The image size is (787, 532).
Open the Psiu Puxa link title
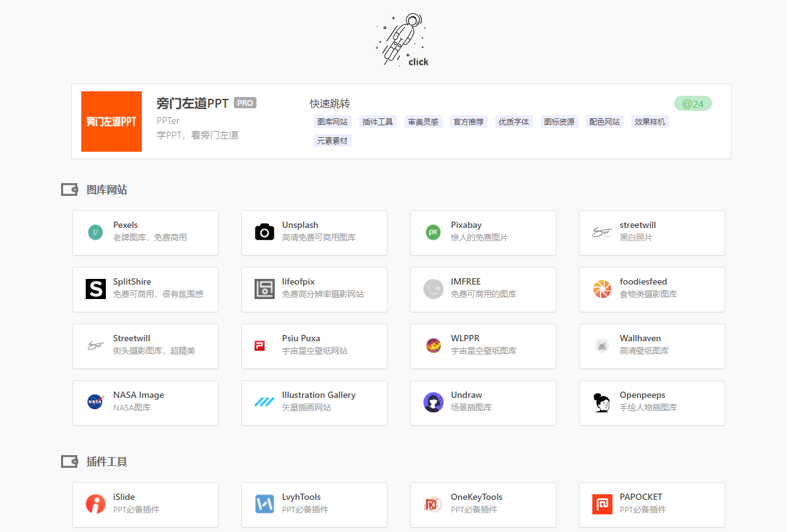click(x=301, y=338)
